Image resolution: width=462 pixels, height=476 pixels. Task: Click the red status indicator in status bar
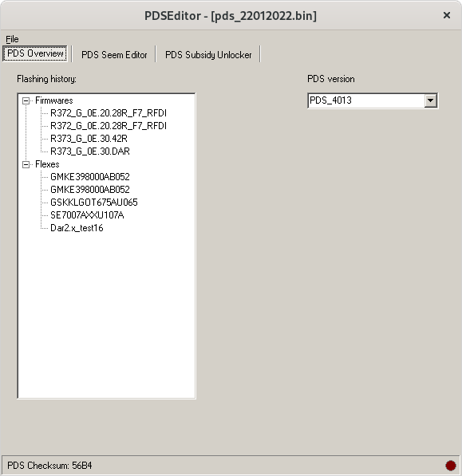pos(451,466)
